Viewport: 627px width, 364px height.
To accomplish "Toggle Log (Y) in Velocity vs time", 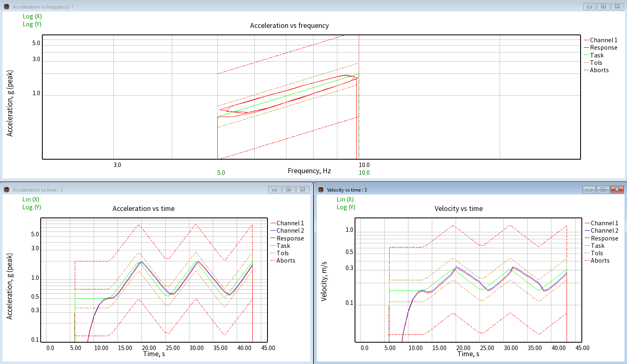I will (x=346, y=207).
